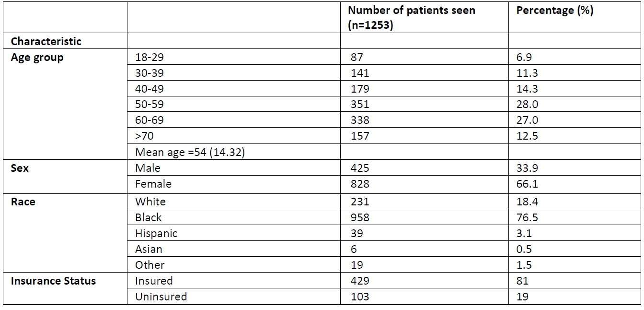The image size is (644, 310).
Task: Select the 'Age group' row heading
Action: click(x=37, y=58)
